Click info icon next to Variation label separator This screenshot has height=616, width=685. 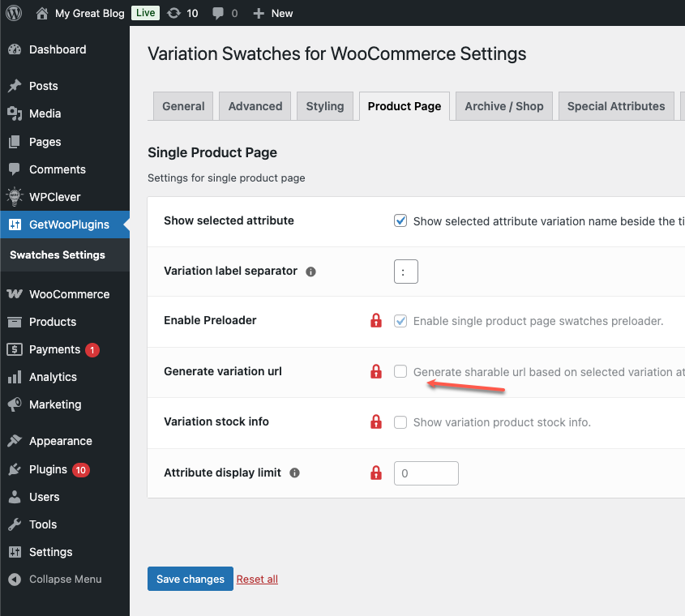pyautogui.click(x=310, y=272)
